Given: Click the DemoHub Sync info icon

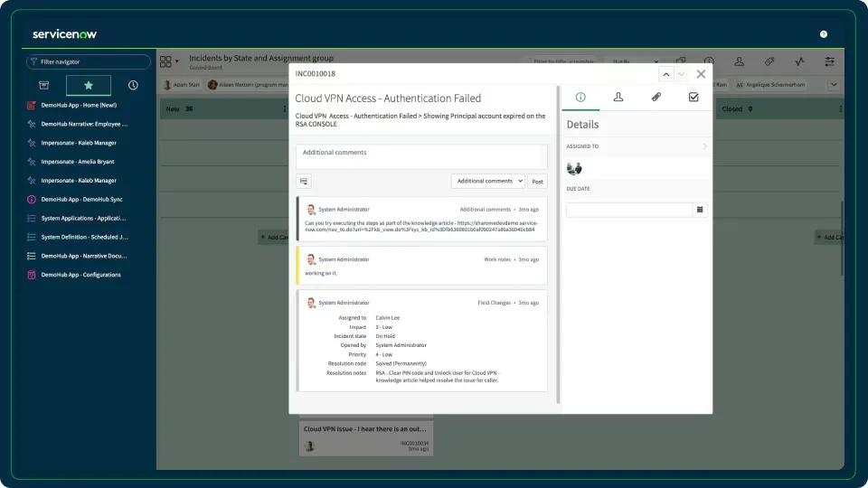Looking at the screenshot, I should (32, 199).
